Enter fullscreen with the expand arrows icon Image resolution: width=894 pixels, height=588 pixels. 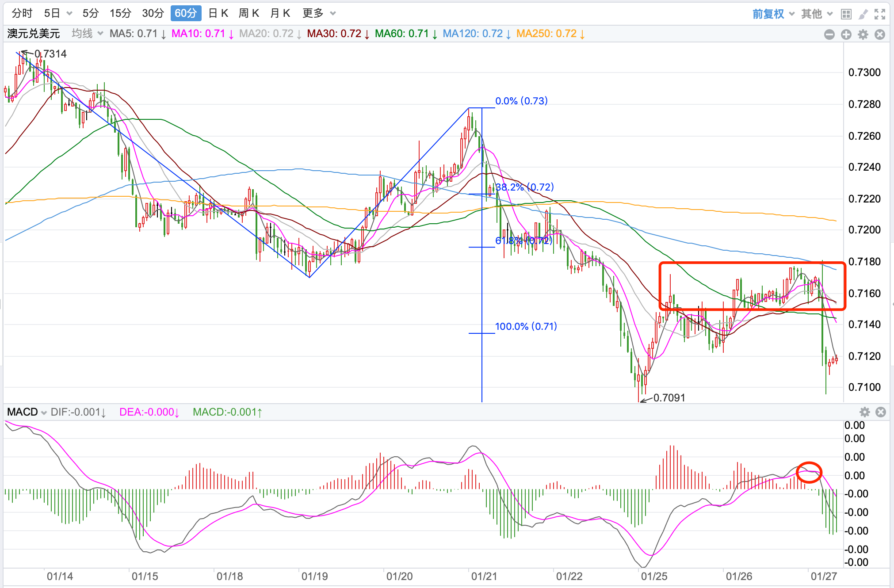point(880,14)
